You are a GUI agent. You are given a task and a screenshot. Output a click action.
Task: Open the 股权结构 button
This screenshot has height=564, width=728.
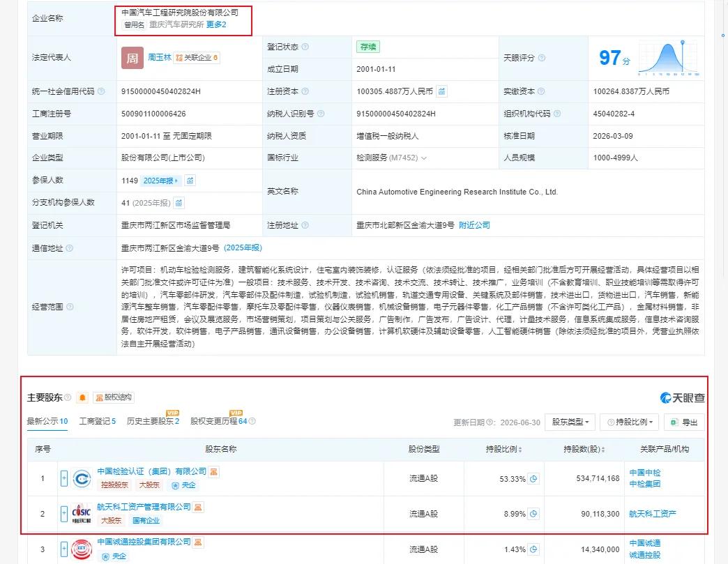point(114,397)
